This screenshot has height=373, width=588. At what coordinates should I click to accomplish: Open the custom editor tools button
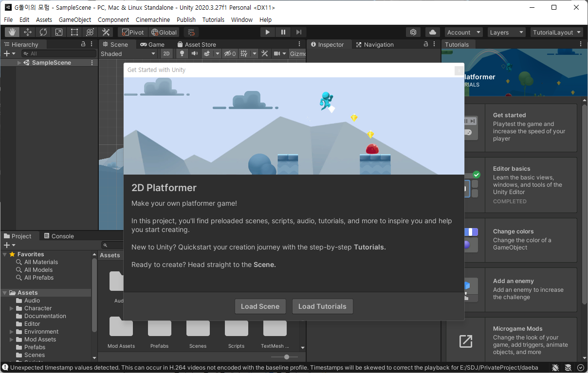pos(106,32)
